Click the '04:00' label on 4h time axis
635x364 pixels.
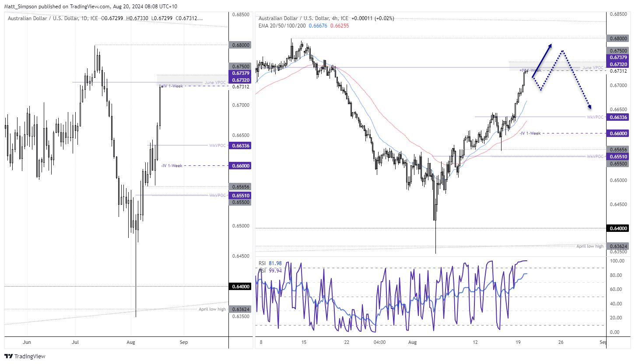pos(379,342)
